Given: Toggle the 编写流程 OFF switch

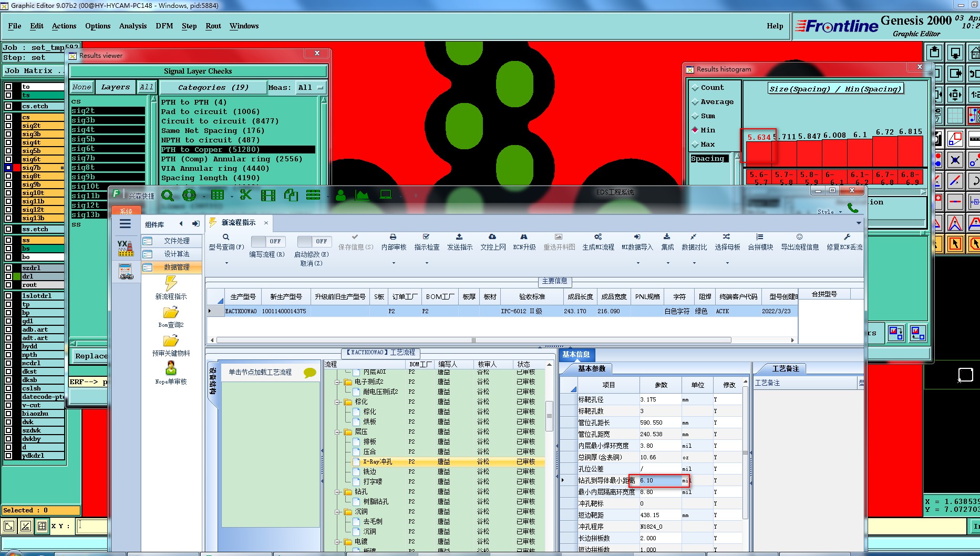Looking at the screenshot, I should (268, 241).
